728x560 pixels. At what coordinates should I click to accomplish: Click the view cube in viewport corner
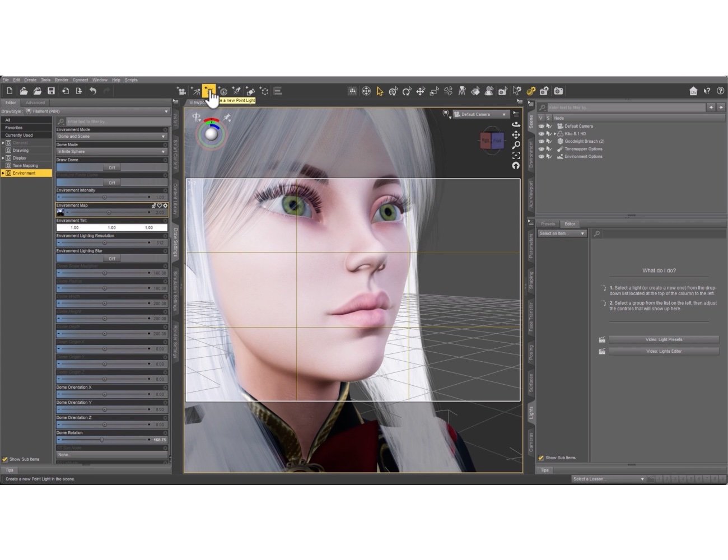492,140
